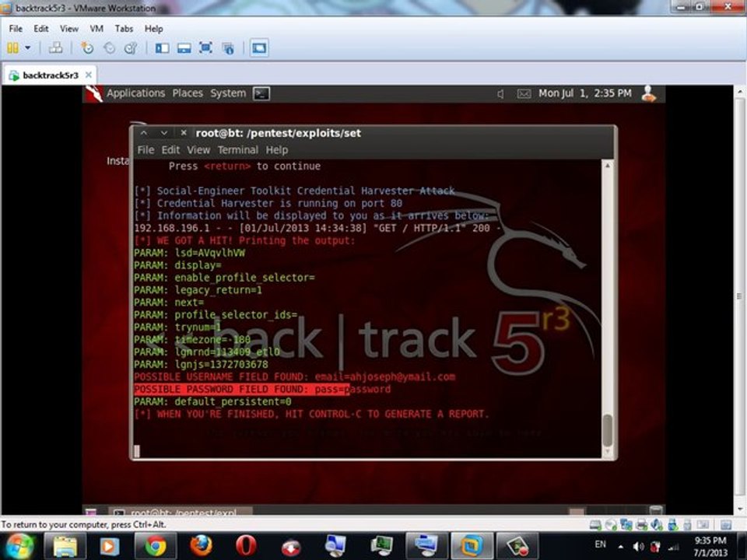Open Opera browser from the taskbar
This screenshot has height=560, width=747.
click(246, 546)
